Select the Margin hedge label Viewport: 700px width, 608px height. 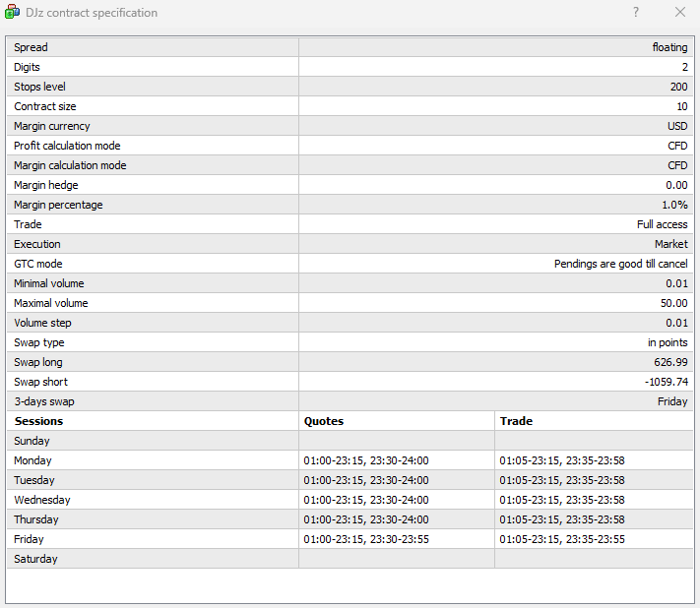(x=46, y=185)
